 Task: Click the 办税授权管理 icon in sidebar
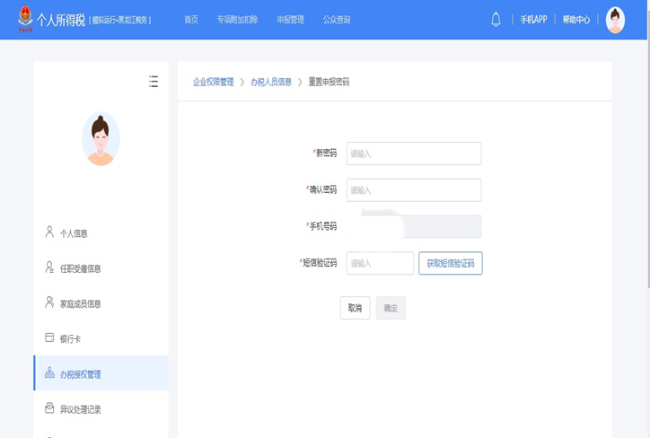[x=49, y=374]
